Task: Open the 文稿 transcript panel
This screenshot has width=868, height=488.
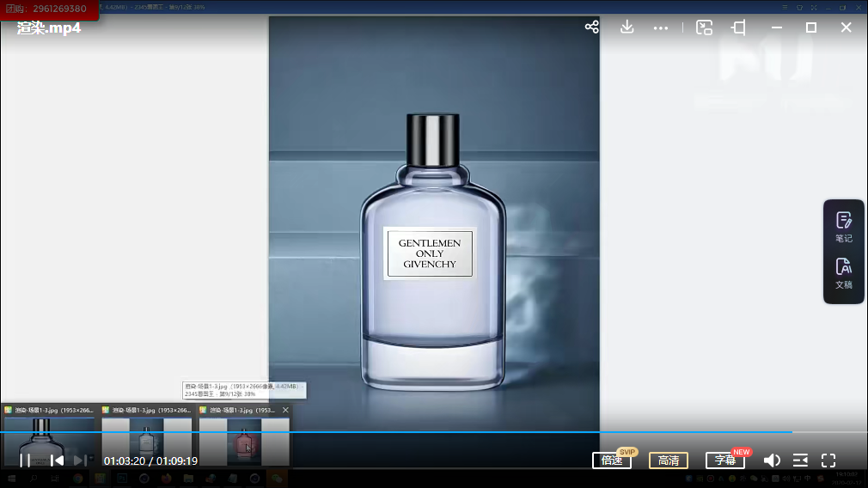Action: [x=844, y=273]
